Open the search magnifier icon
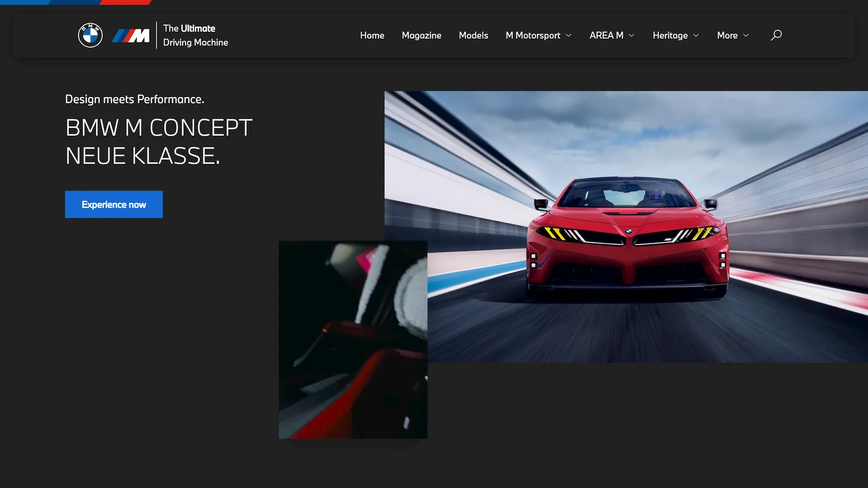 tap(776, 35)
